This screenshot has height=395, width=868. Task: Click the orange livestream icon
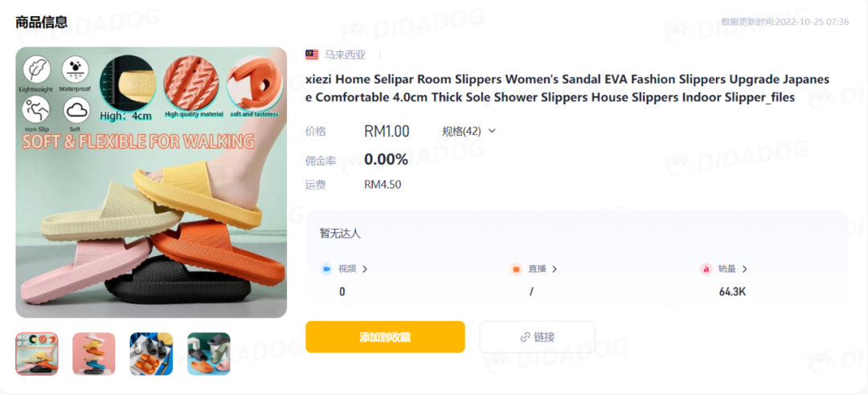[516, 269]
